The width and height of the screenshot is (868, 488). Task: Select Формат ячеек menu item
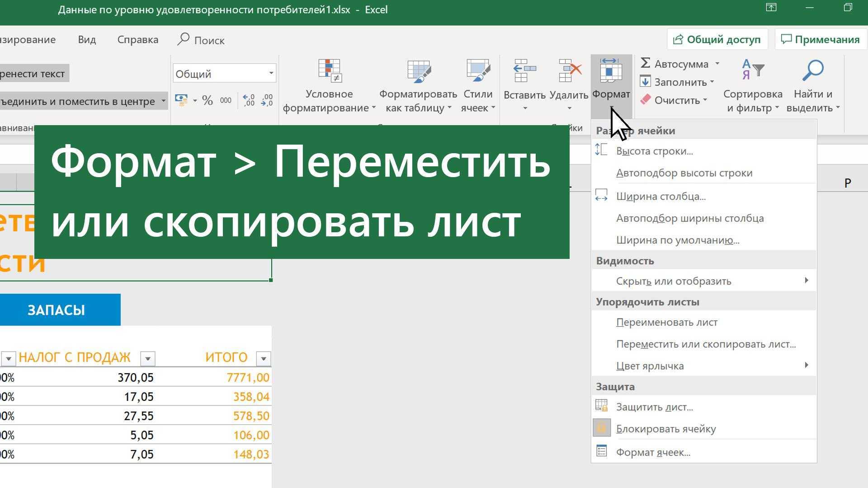pos(704,452)
